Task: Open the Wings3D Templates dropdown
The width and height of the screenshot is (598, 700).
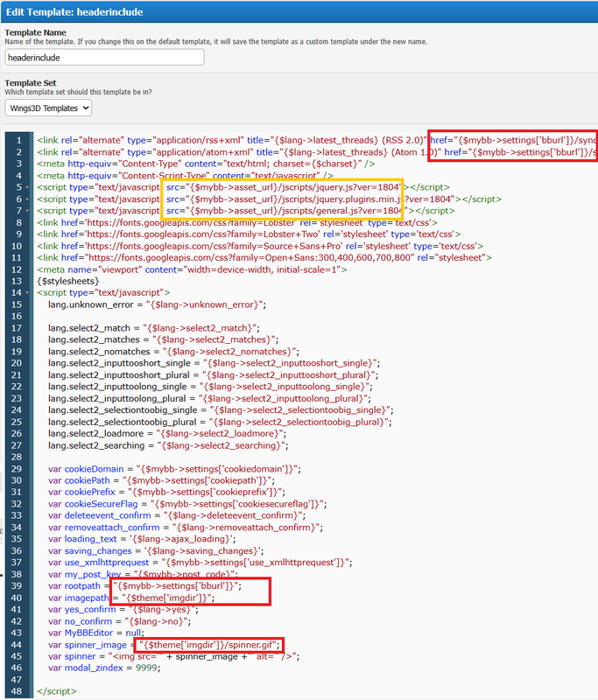Action: coord(49,108)
